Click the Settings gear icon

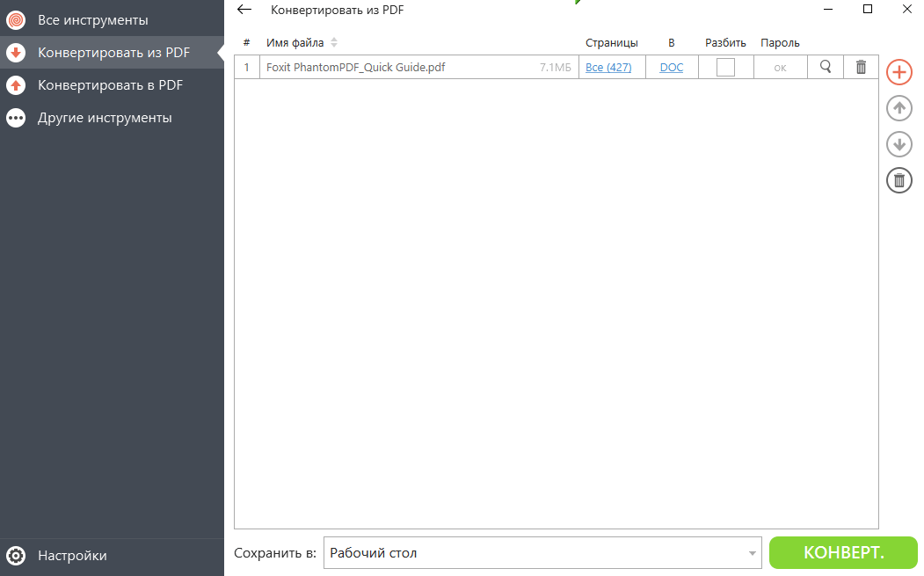tap(16, 556)
